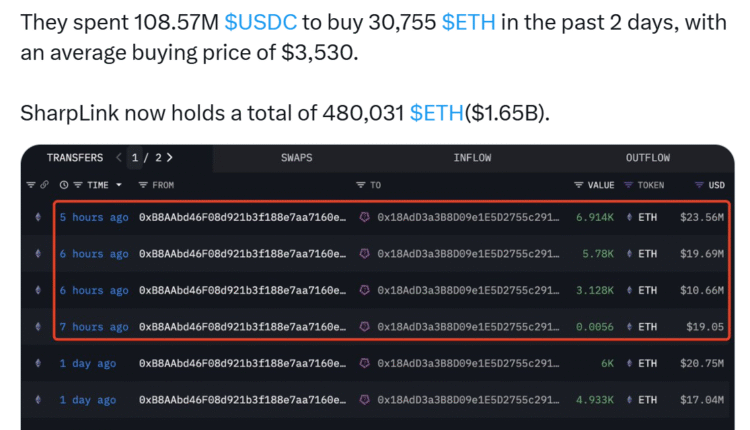Switch to the SWAPS tab
750x430 pixels.
click(296, 158)
